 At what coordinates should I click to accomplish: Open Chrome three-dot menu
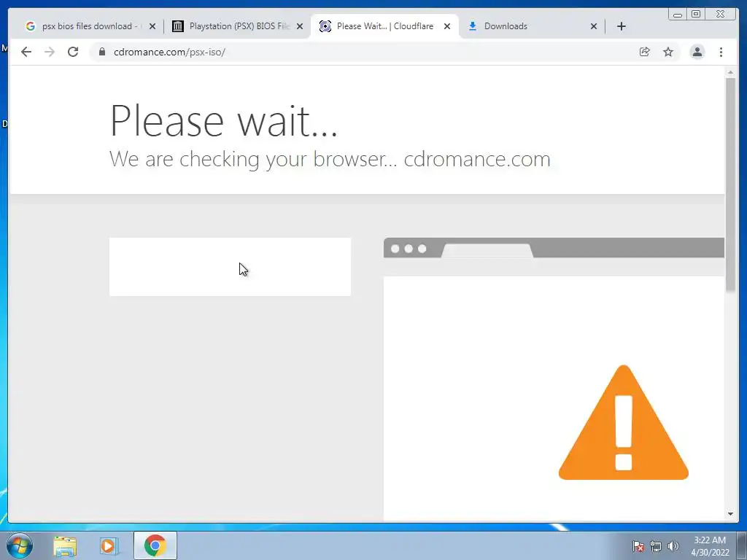[x=721, y=52]
